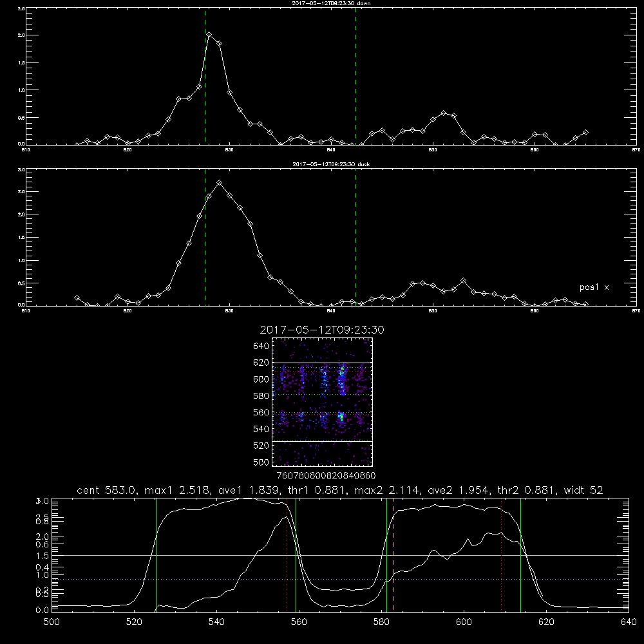Click the 'ave2 1.954' value
This screenshot has width=644, height=644.
[x=459, y=490]
